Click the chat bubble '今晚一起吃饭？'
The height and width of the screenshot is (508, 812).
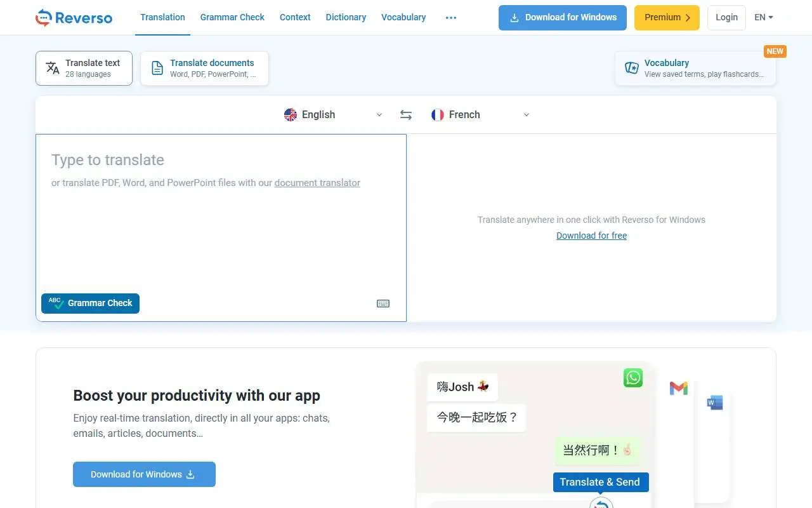tap(476, 418)
